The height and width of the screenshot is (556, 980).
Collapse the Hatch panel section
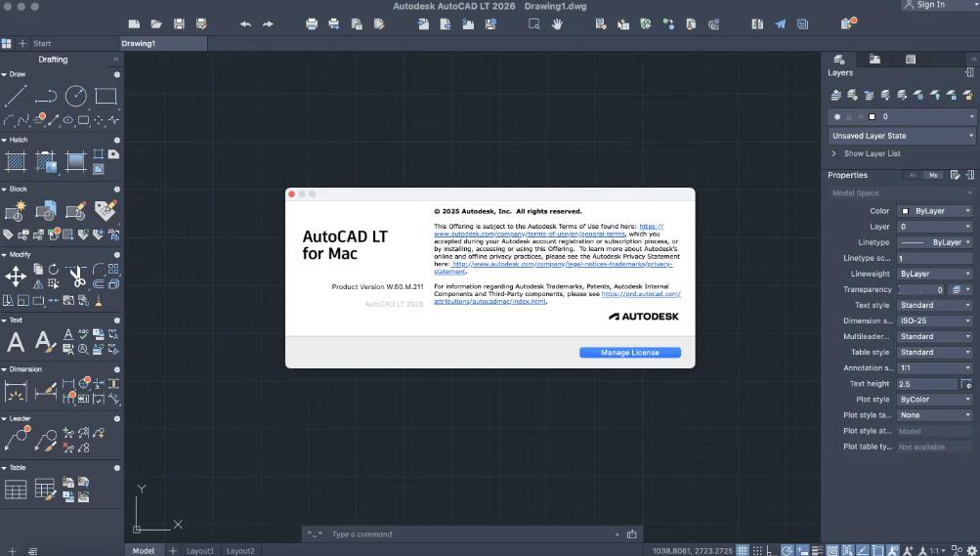[x=4, y=140]
